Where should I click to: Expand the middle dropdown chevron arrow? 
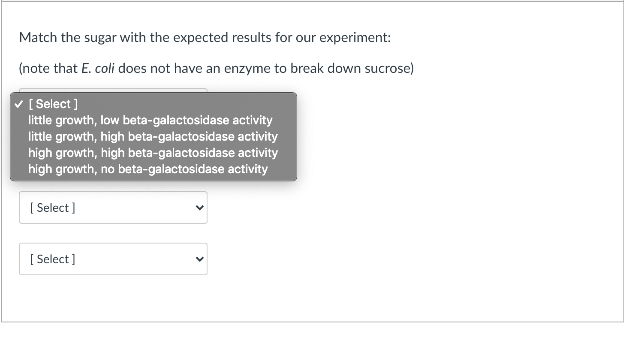click(199, 208)
